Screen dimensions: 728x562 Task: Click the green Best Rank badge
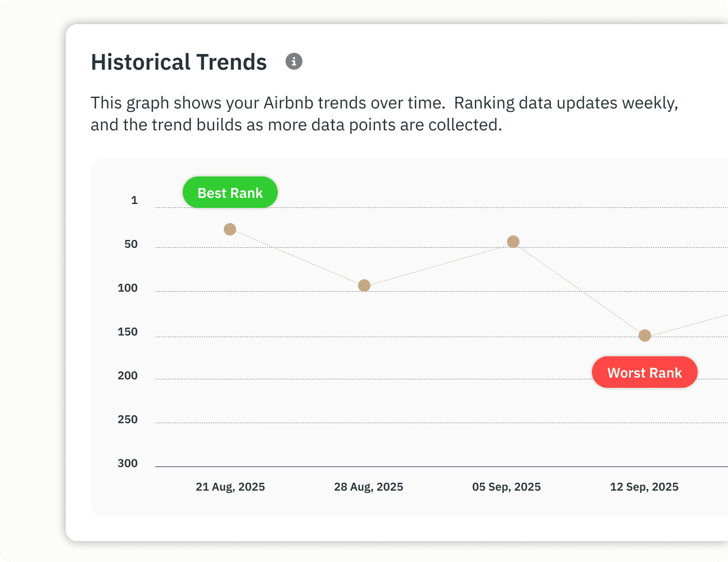[230, 193]
